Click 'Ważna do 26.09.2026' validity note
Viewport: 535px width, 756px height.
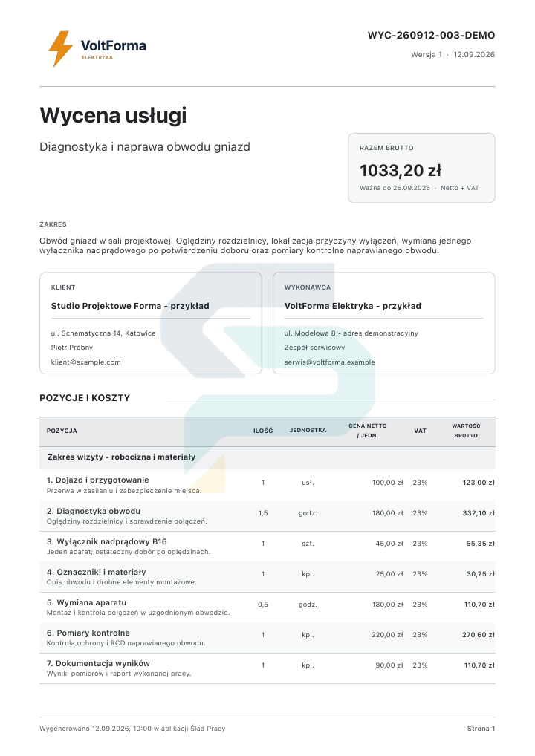pyautogui.click(x=395, y=188)
